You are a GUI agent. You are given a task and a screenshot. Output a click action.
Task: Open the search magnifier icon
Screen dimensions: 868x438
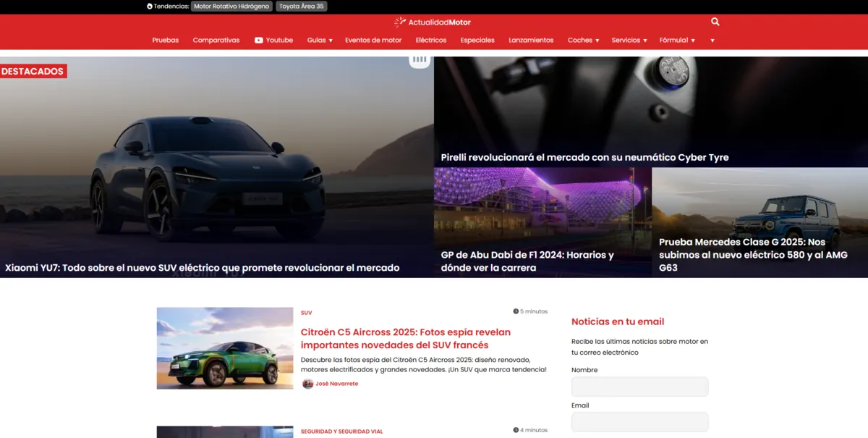(715, 22)
